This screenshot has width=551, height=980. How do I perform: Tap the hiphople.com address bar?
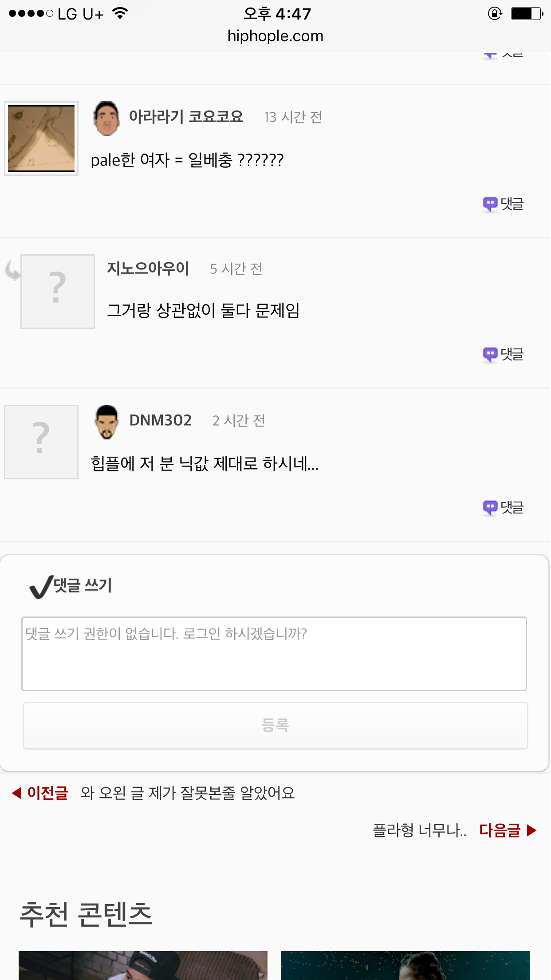pos(275,36)
